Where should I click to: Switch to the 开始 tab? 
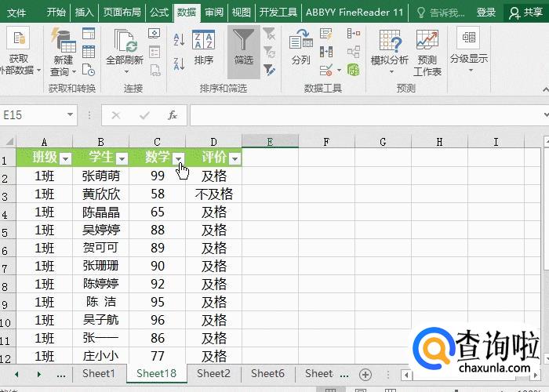(56, 13)
